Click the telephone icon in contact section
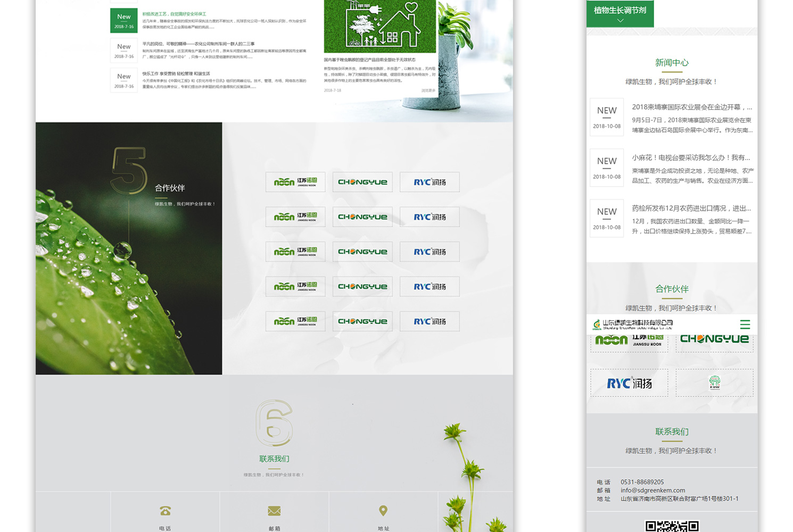 tap(165, 511)
